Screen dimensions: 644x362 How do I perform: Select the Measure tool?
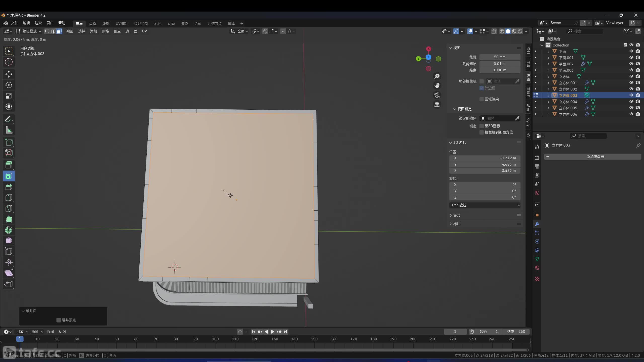tap(9, 130)
